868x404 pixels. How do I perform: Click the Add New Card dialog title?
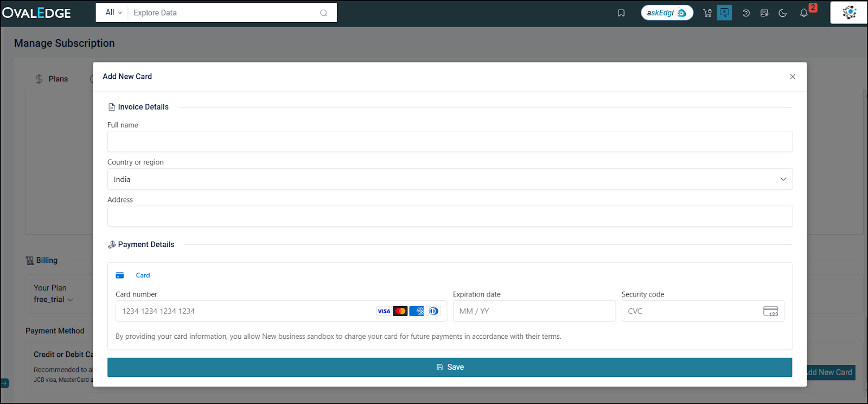[127, 77]
